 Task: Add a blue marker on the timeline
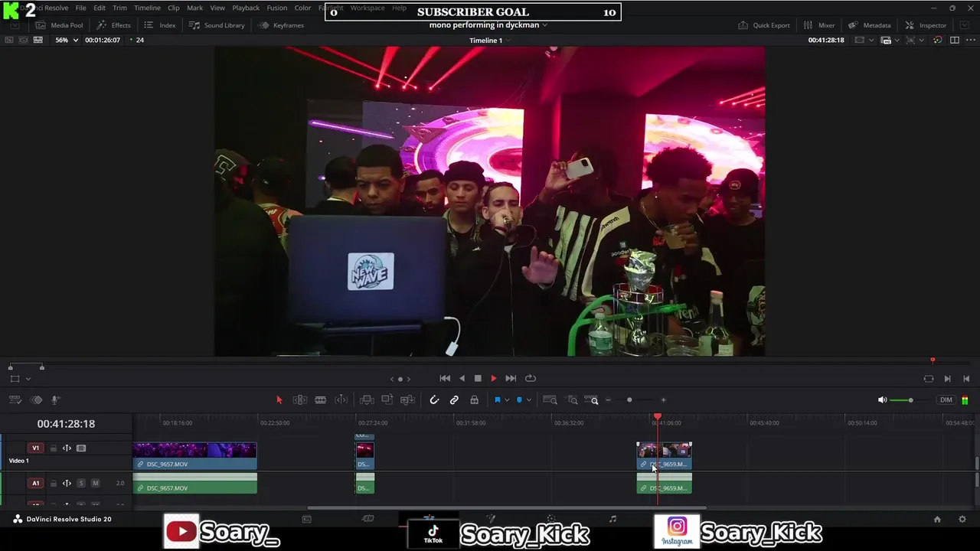(519, 400)
